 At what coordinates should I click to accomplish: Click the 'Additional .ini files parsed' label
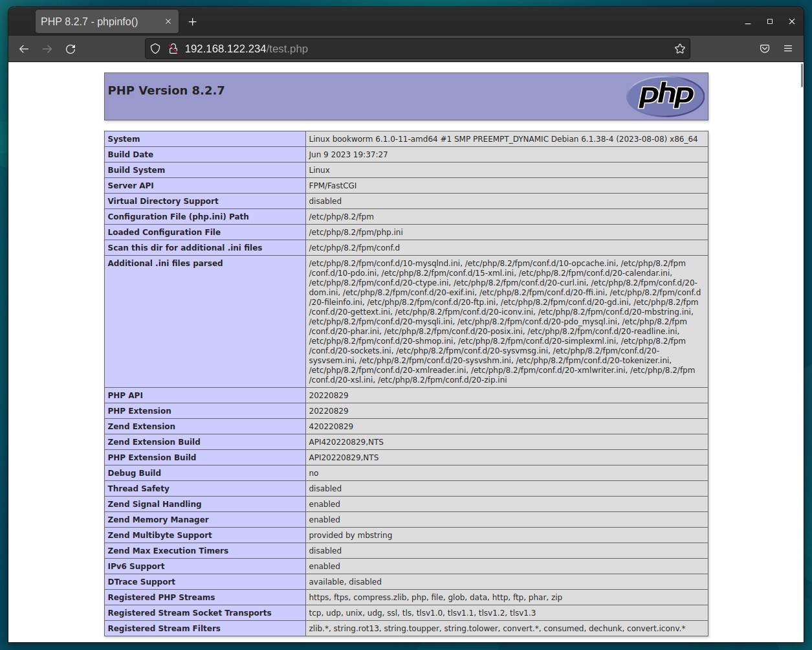[x=165, y=263]
